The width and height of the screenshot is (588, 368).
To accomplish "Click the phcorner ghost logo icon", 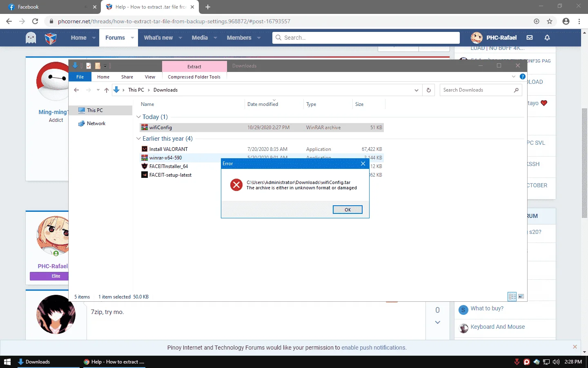I will (x=31, y=38).
